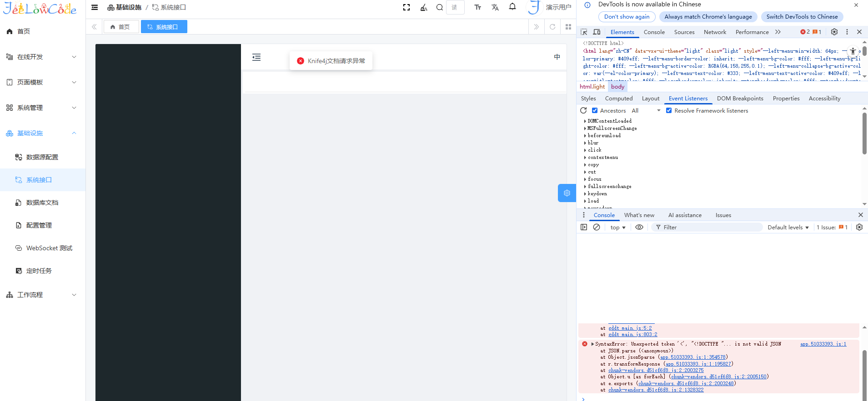Refresh the current tab page icon

pyautogui.click(x=552, y=27)
